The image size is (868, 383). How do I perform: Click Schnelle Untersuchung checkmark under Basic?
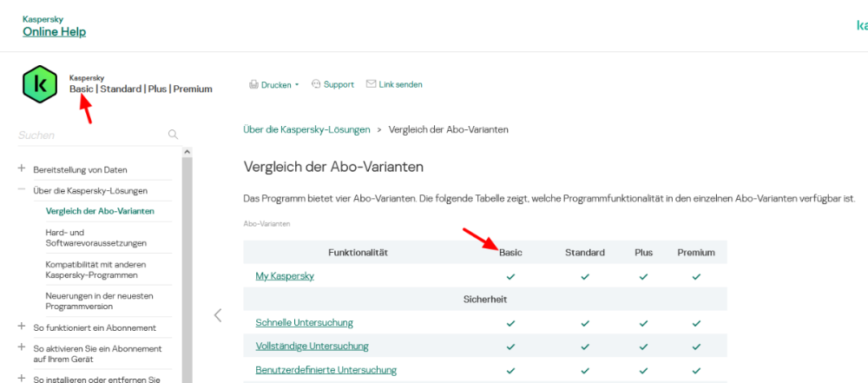(510, 323)
